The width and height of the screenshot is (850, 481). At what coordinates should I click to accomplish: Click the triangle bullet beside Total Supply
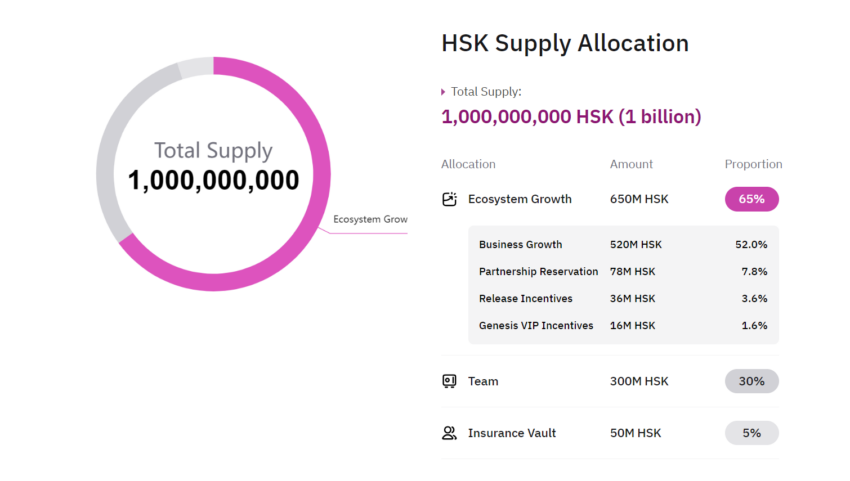(443, 92)
